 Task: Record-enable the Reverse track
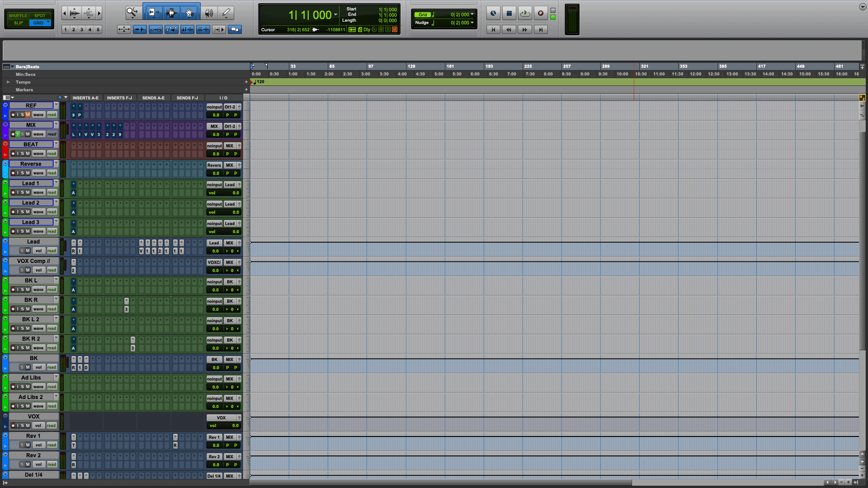click(x=13, y=173)
